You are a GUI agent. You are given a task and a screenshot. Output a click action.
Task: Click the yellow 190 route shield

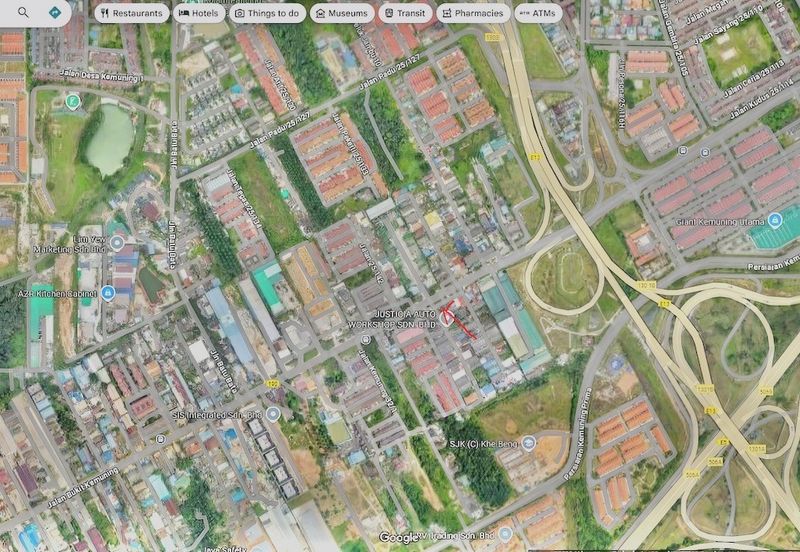click(272, 383)
